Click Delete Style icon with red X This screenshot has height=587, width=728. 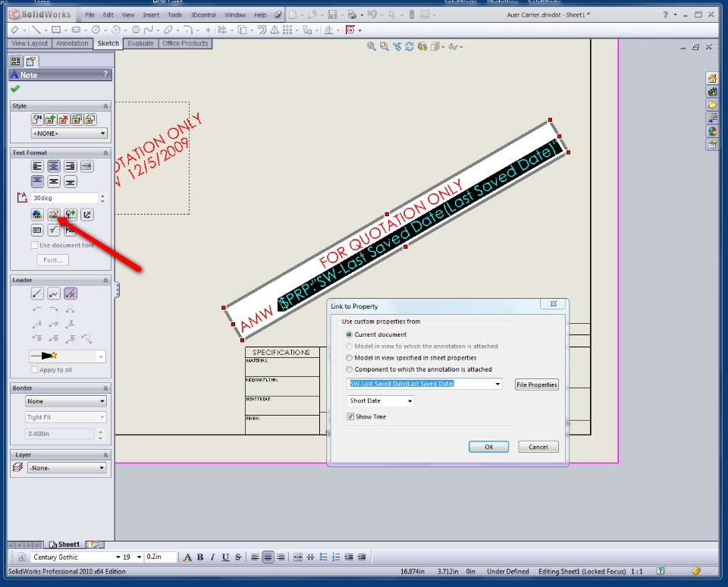coord(64,119)
